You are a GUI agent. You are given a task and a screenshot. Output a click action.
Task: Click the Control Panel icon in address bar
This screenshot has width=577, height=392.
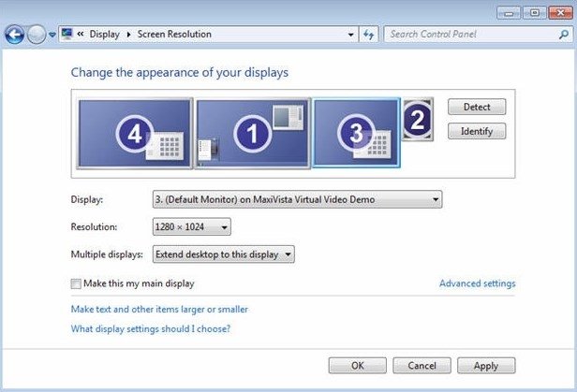pos(67,35)
